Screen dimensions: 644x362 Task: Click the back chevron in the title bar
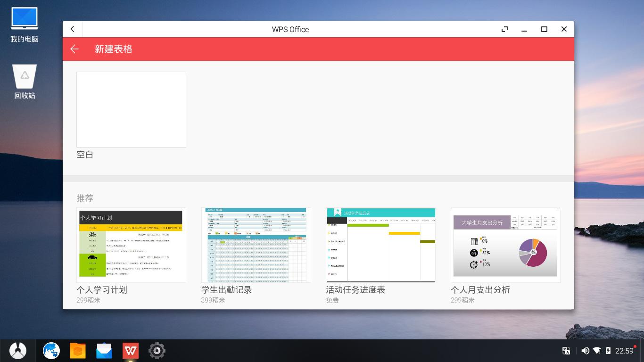73,29
